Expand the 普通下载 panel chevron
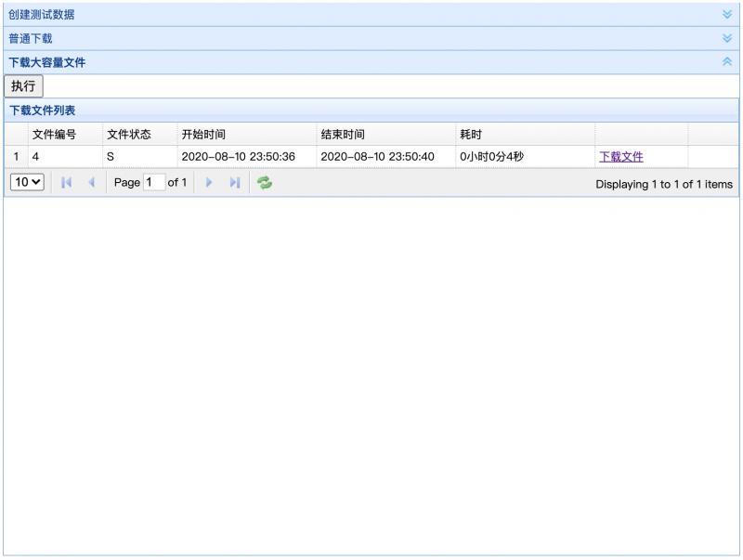Screen dimensions: 743x560 [727, 38]
